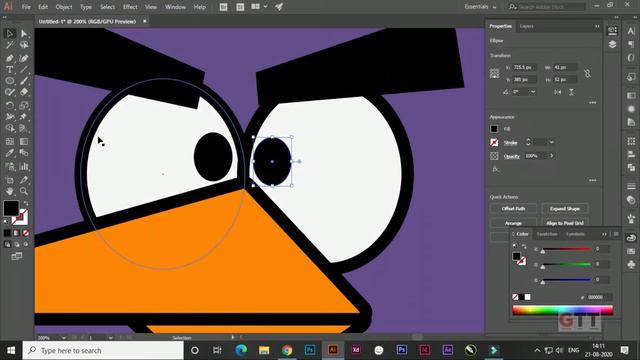Open the Stroke weight dropdown
The image size is (640, 360).
(552, 142)
